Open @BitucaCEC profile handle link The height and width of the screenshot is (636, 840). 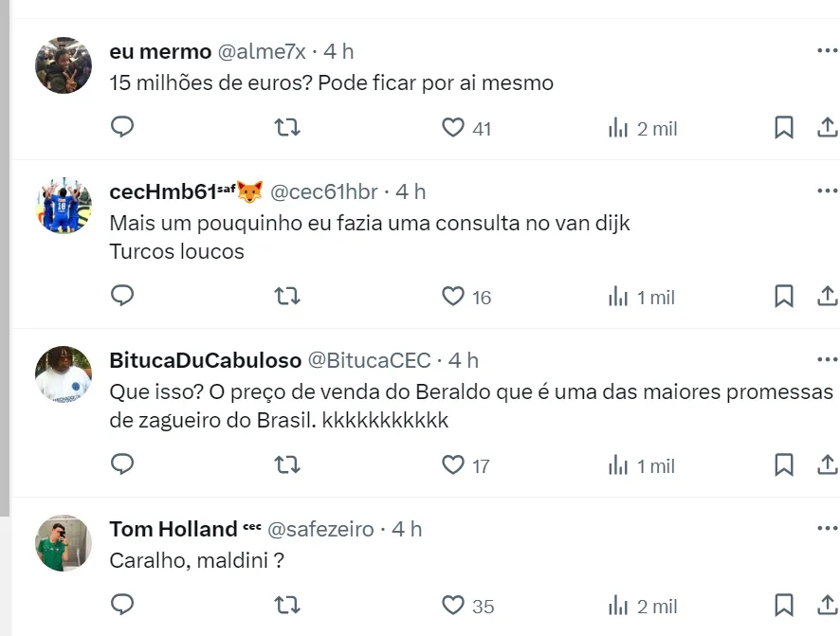point(370,360)
